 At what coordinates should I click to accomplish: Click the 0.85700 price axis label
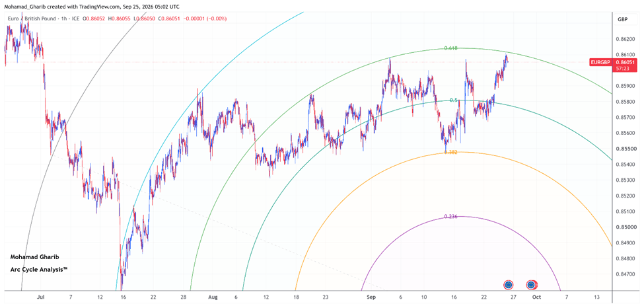(625, 118)
